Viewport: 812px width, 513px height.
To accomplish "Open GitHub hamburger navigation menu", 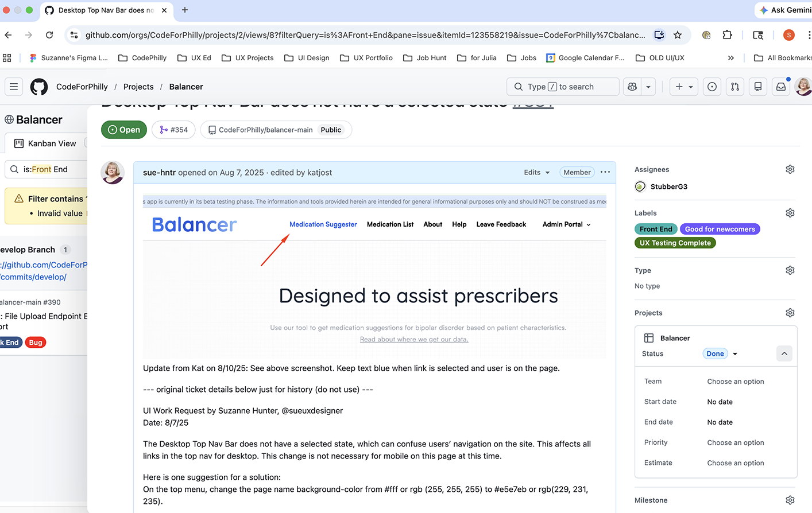I will (14, 87).
